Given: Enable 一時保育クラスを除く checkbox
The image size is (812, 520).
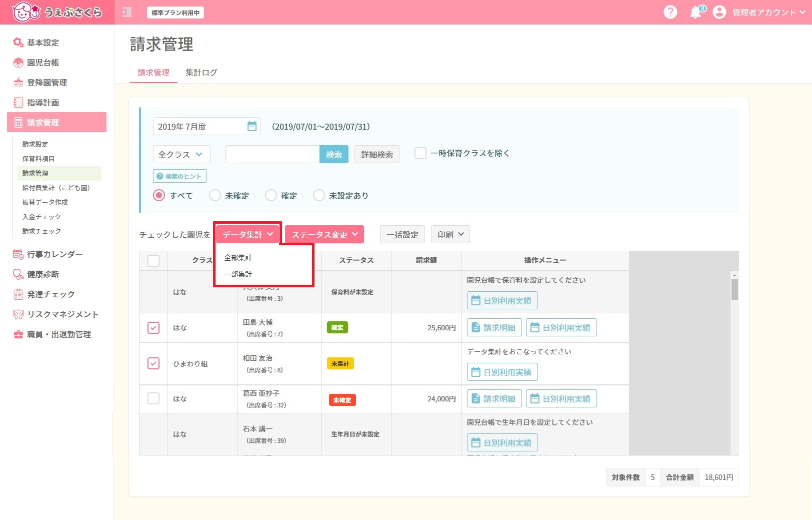Looking at the screenshot, I should pyautogui.click(x=420, y=153).
